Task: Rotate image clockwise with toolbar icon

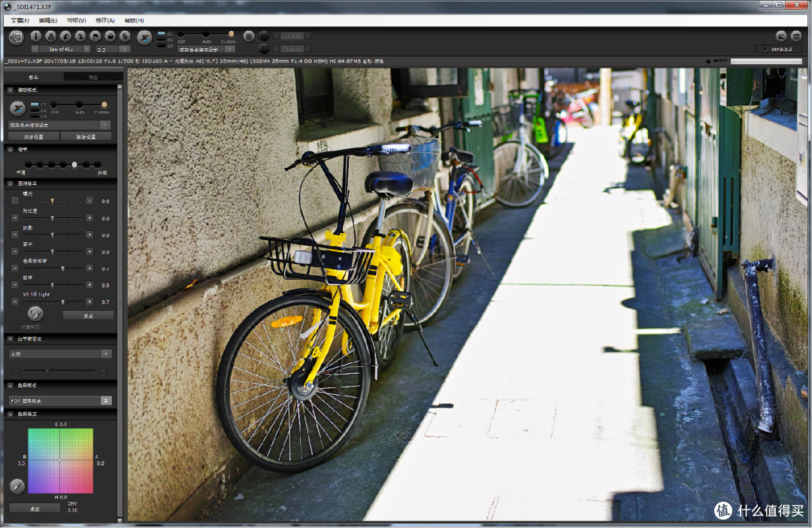Action: (80, 36)
